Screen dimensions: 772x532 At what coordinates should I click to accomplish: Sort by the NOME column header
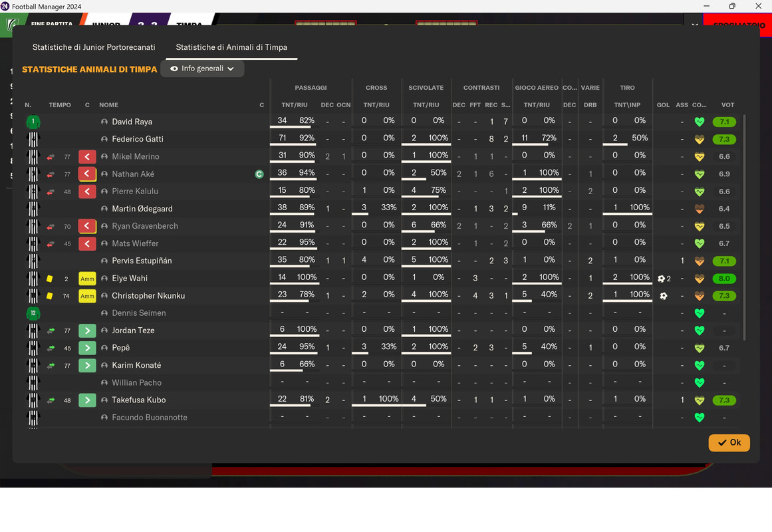[x=109, y=105]
